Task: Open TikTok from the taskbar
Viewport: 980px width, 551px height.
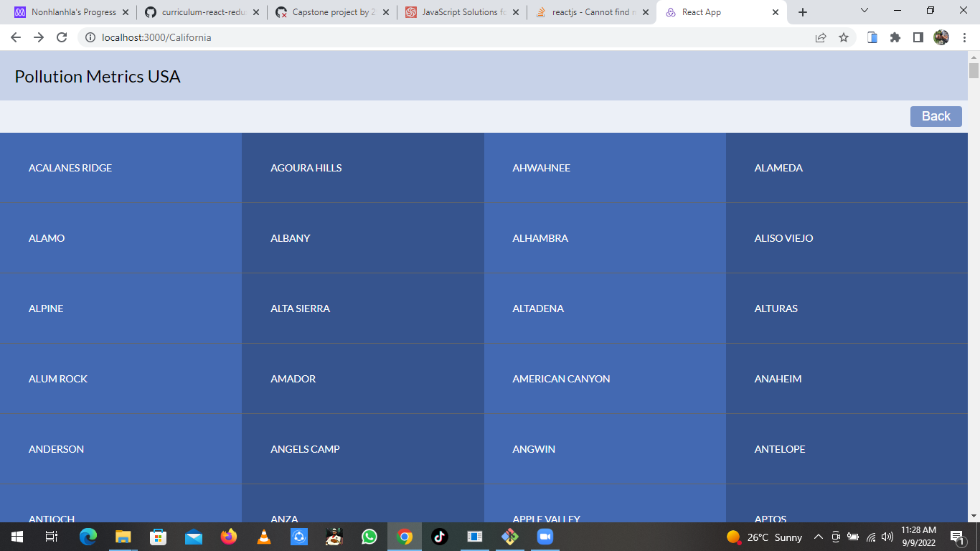Action: coord(439,537)
